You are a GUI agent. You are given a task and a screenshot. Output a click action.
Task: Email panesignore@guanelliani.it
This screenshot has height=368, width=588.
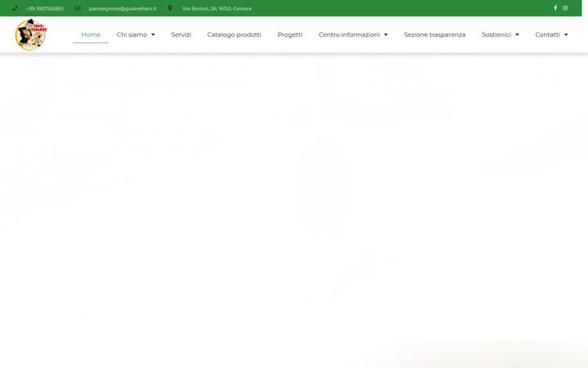(122, 8)
